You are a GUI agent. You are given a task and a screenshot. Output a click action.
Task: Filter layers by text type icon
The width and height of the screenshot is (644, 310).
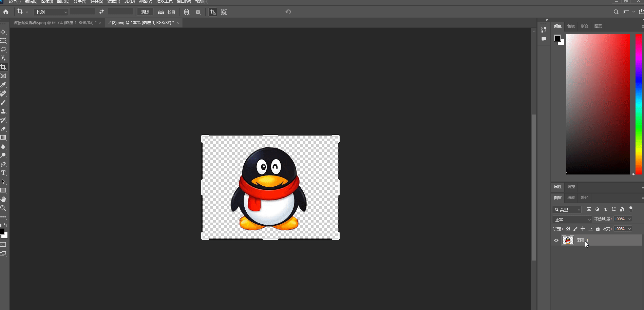pos(605,209)
